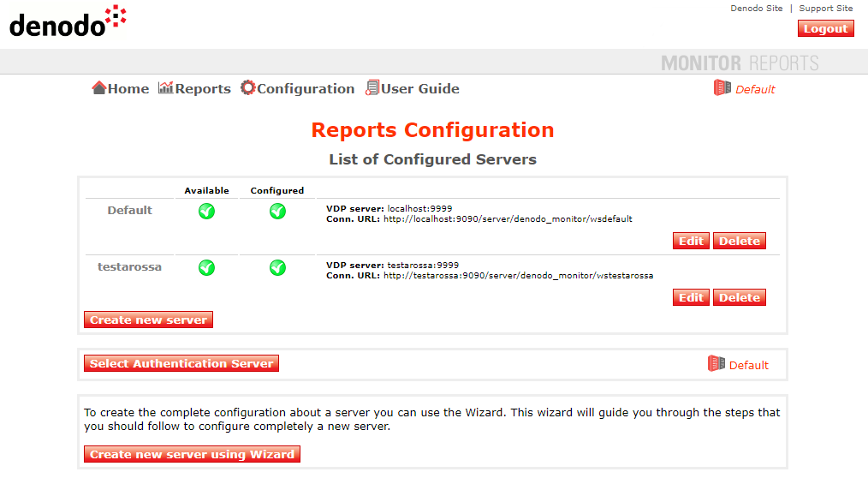
Task: Open the Home menu item
Action: pos(121,88)
